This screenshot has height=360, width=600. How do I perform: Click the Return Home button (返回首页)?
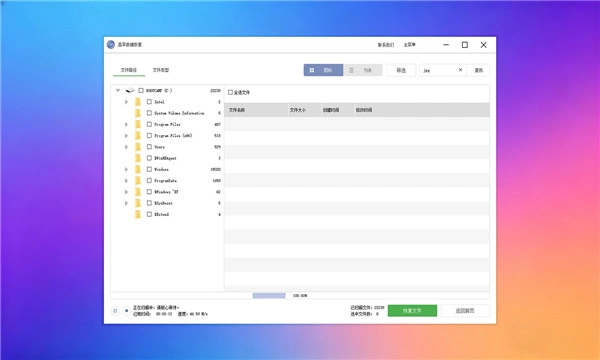tap(465, 311)
